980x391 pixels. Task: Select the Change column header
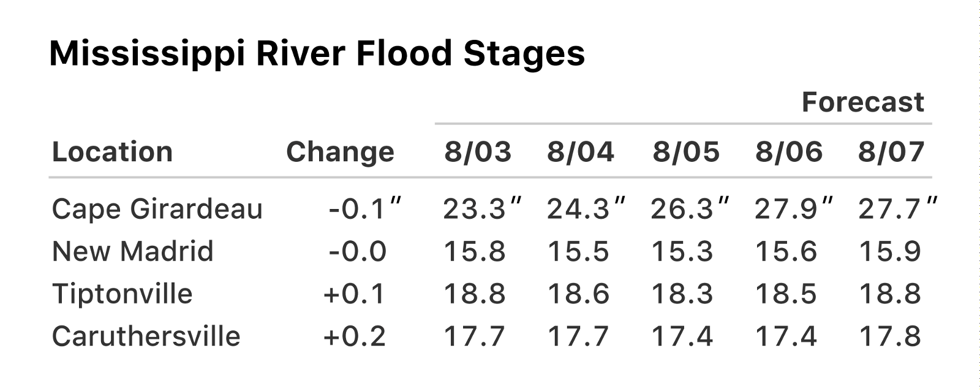(340, 152)
